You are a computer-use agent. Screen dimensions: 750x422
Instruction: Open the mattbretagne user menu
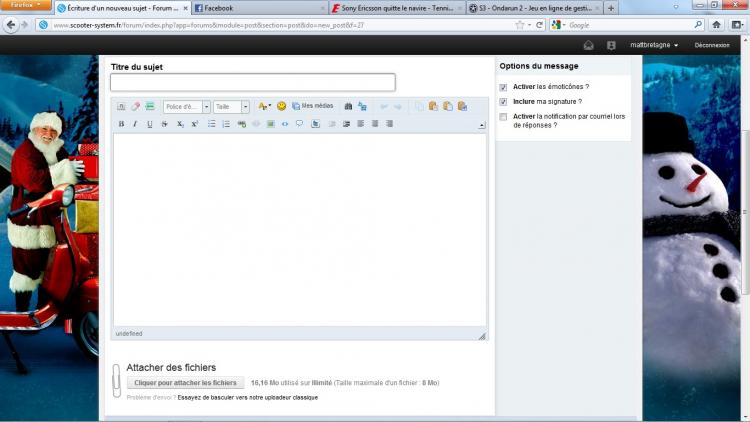pos(654,45)
